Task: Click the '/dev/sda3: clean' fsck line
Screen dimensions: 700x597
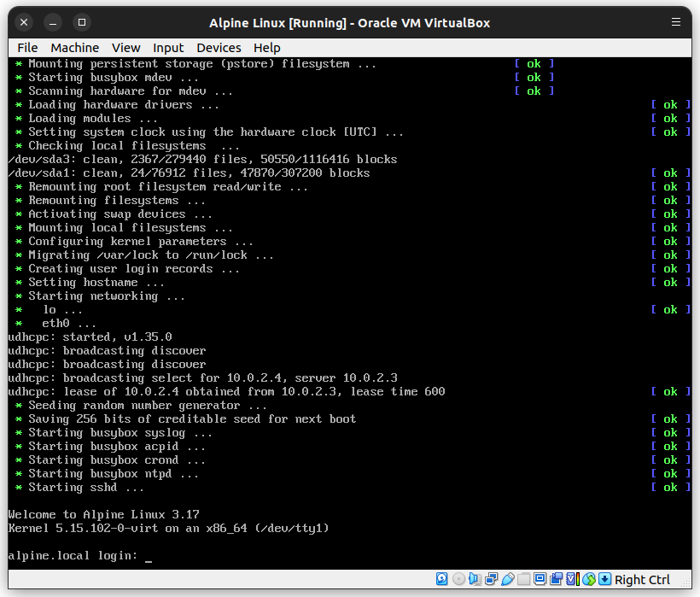Action: point(202,160)
